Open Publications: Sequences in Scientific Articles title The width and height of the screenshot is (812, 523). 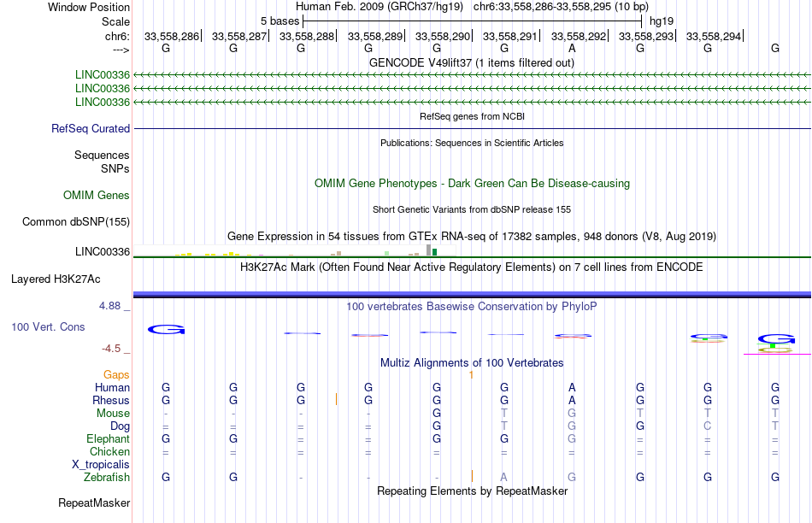(472, 143)
